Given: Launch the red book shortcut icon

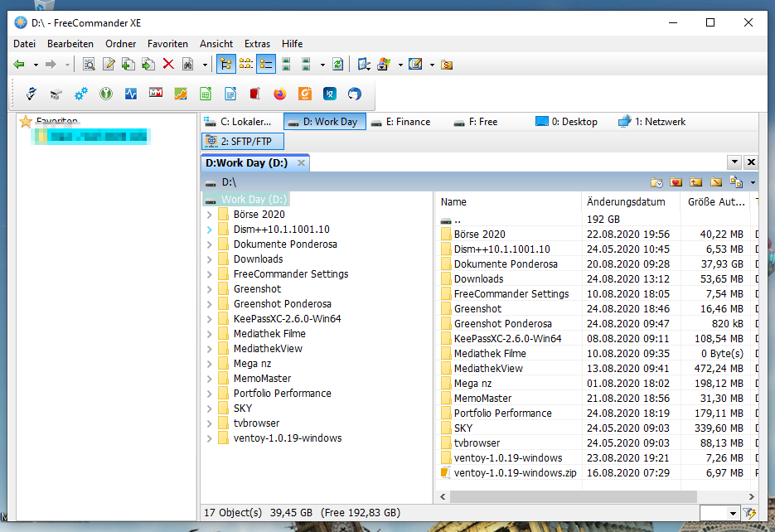Looking at the screenshot, I should [255, 94].
